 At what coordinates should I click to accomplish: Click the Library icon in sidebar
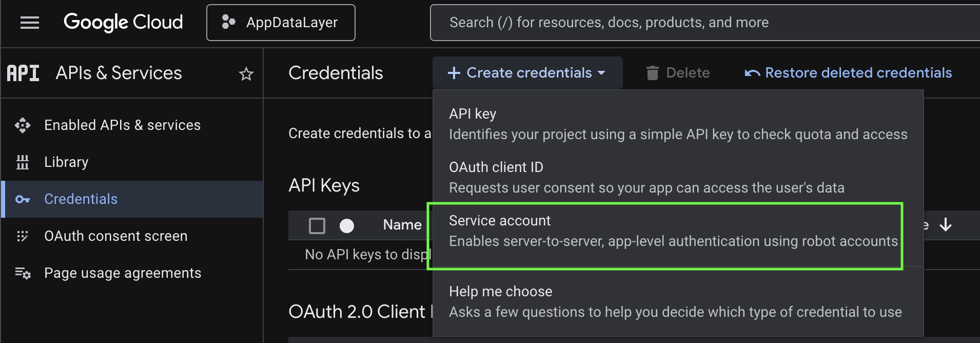click(23, 162)
